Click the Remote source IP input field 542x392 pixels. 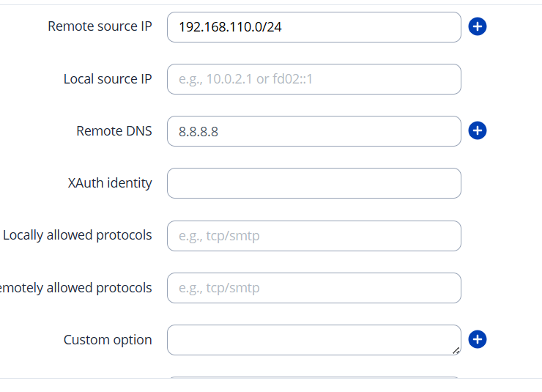click(313, 27)
